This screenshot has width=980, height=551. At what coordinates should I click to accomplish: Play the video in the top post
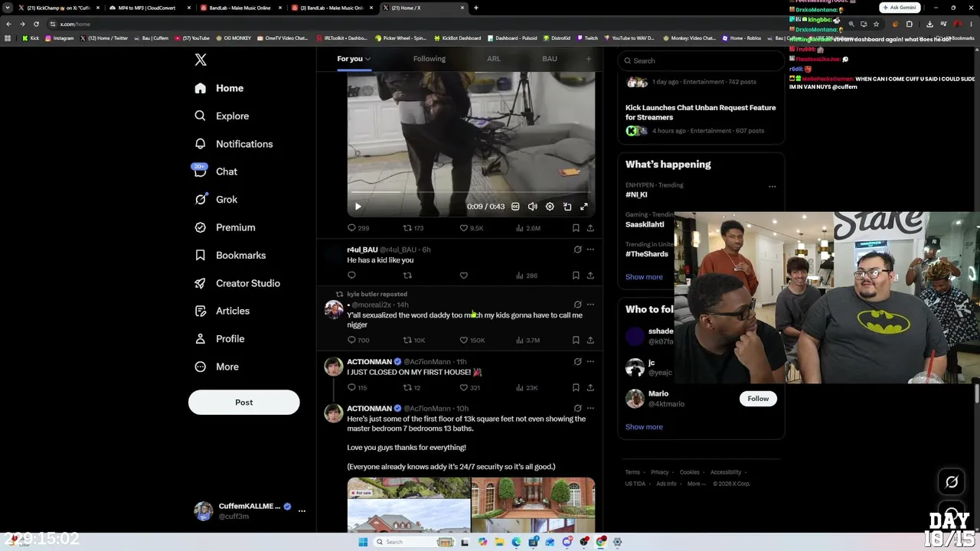[x=358, y=207]
